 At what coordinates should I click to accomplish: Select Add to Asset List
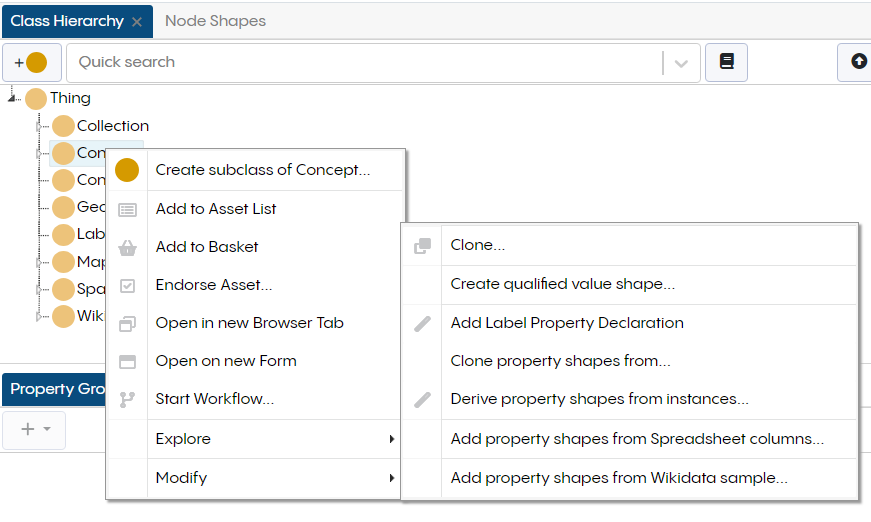[x=254, y=209]
